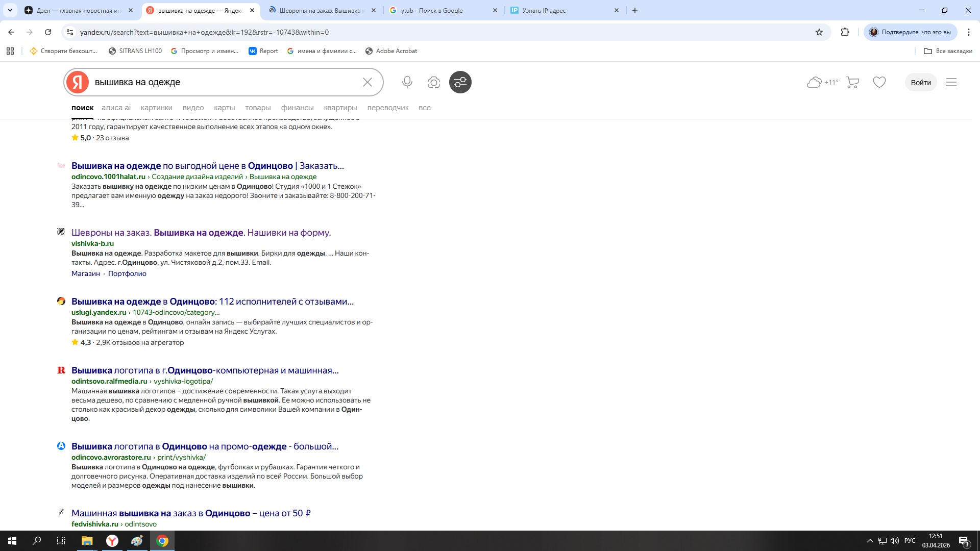Open Yandex Browser from taskbar

(112, 541)
